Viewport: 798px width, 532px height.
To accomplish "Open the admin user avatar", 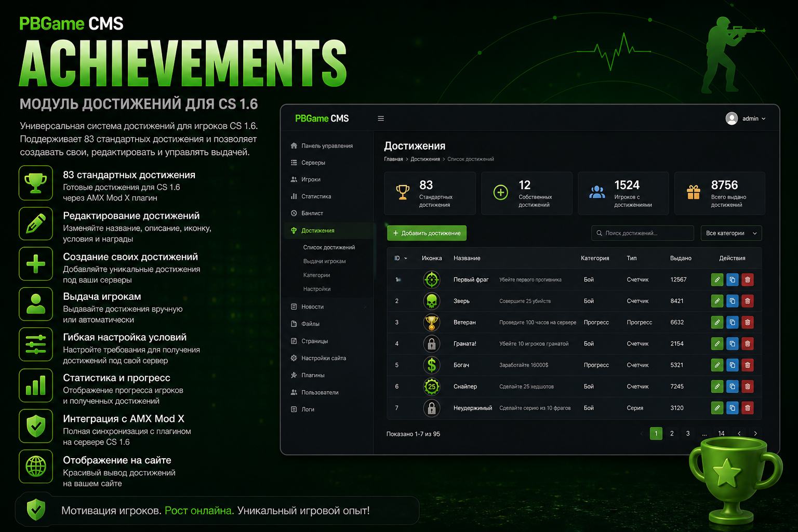I will [731, 118].
